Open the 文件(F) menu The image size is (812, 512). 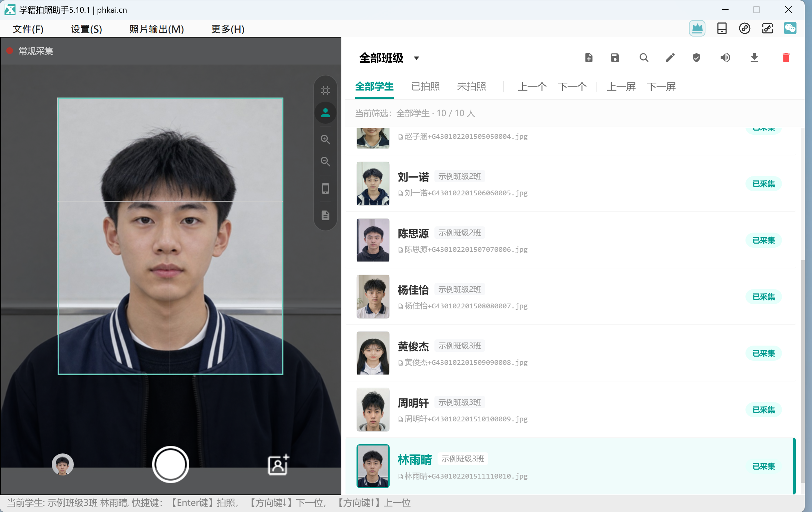[28, 29]
